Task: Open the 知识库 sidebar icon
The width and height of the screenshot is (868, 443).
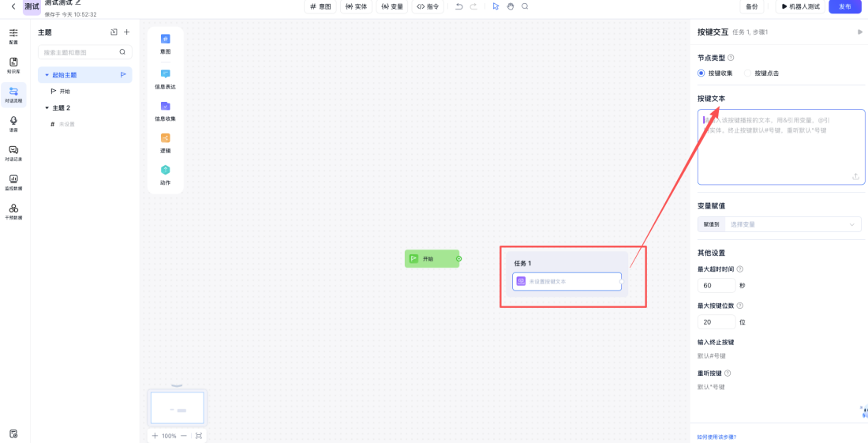Action: [x=13, y=62]
